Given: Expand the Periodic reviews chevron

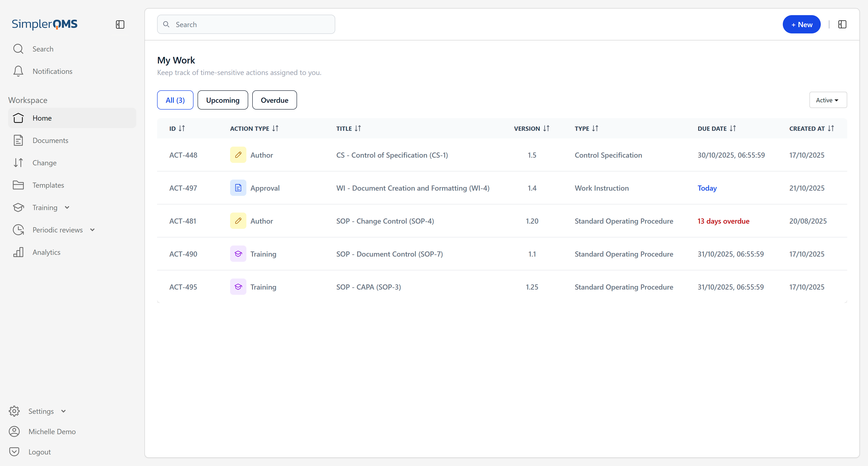Looking at the screenshot, I should pyautogui.click(x=92, y=230).
